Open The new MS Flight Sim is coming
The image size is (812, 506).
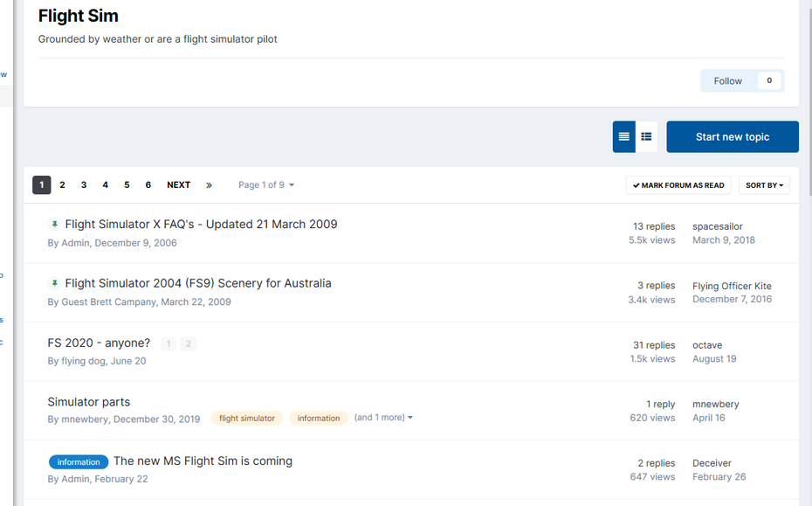pos(203,461)
